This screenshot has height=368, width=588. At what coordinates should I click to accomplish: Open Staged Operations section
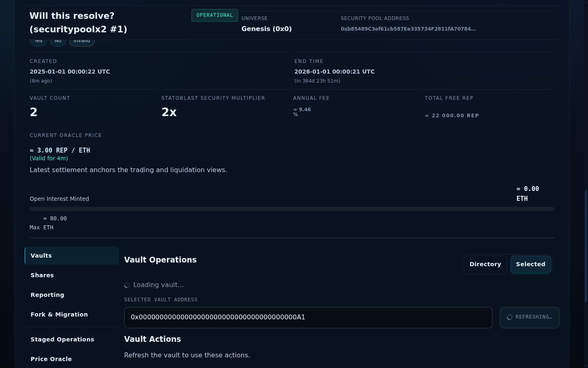[x=72, y=339]
